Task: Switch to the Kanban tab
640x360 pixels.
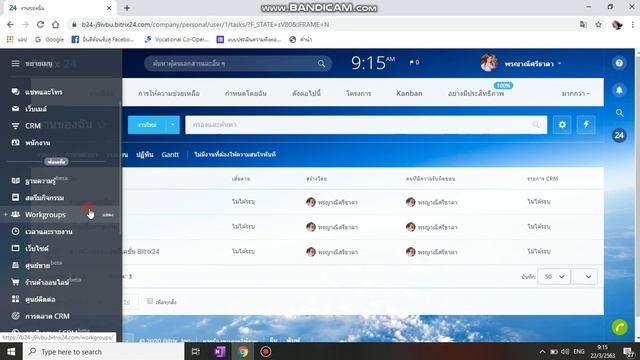Action: [x=409, y=93]
